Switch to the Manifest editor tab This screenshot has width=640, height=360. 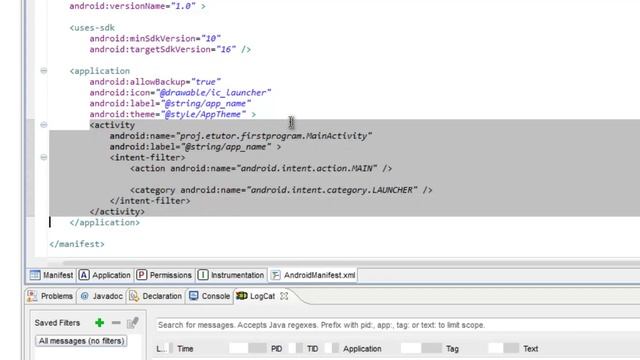click(x=51, y=275)
